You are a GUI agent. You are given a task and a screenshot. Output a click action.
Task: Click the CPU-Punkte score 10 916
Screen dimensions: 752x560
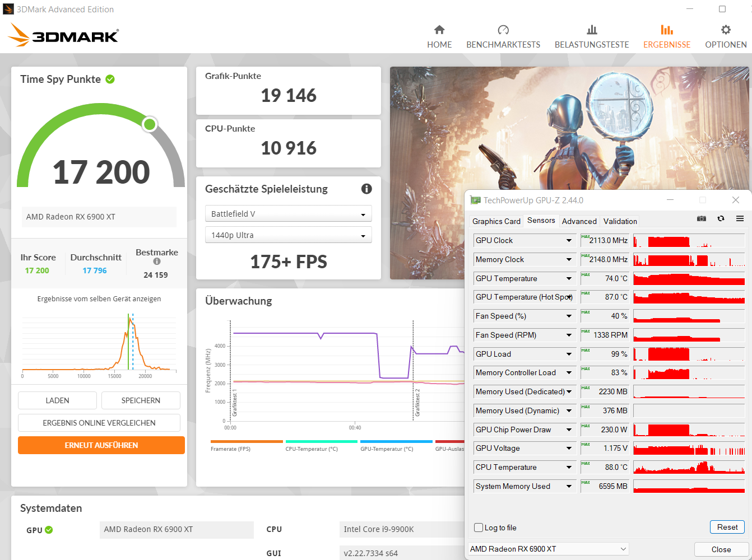[289, 148]
